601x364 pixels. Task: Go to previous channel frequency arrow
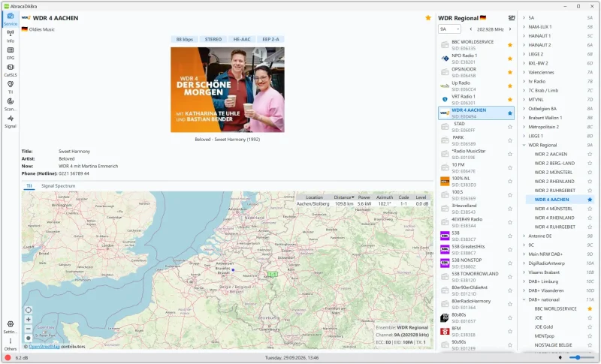[x=471, y=29]
